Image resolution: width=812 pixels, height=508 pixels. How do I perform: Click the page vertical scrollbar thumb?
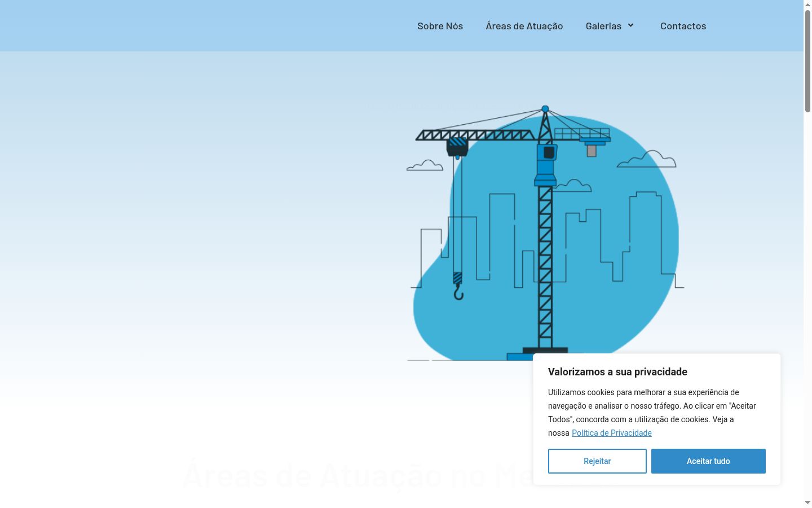(x=807, y=61)
